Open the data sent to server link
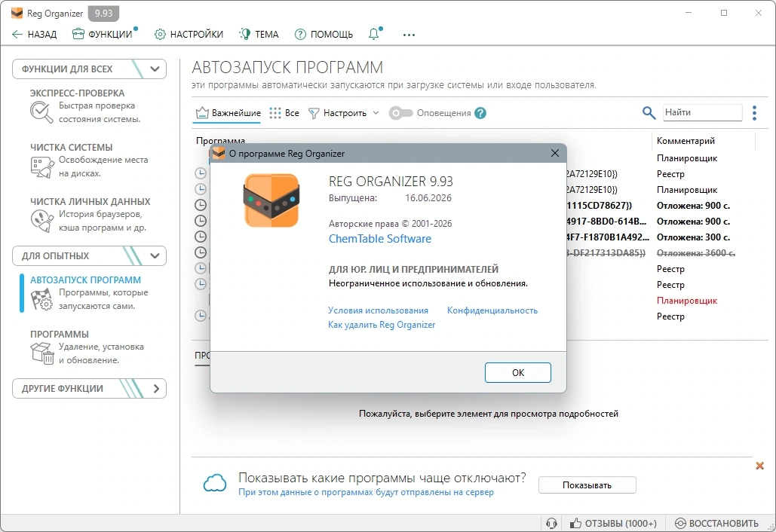The width and height of the screenshot is (776, 532). click(366, 493)
